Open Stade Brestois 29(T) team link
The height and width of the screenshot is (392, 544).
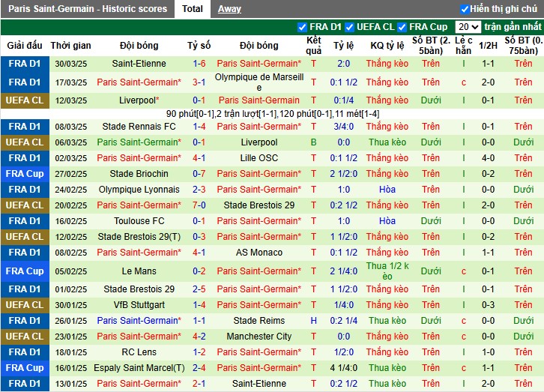(139, 237)
